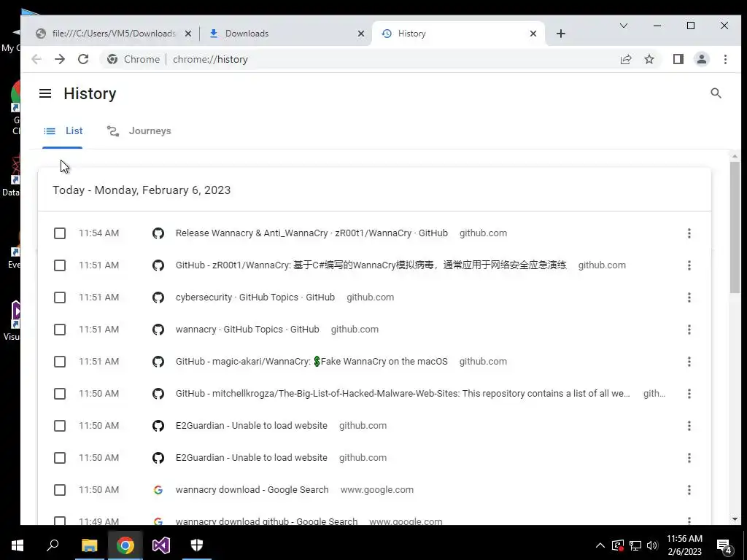
Task: Open mitchellkrogza Big-List-of-Hacked-Malware-Web-Sites link
Action: (x=403, y=394)
